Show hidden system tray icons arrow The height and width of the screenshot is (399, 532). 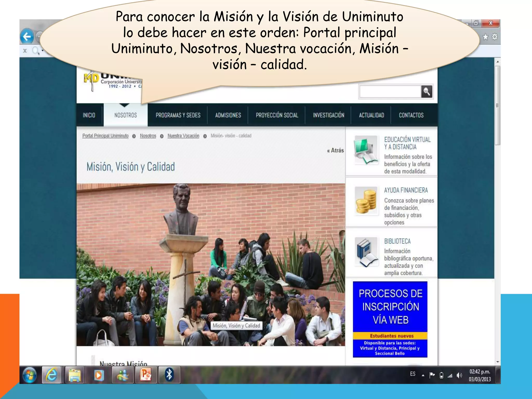[423, 375]
